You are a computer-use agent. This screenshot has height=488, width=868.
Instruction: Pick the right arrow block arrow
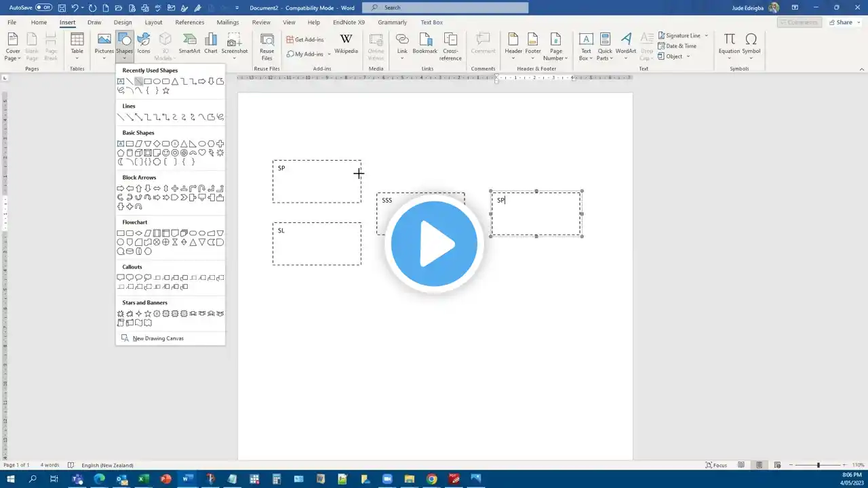pos(121,188)
